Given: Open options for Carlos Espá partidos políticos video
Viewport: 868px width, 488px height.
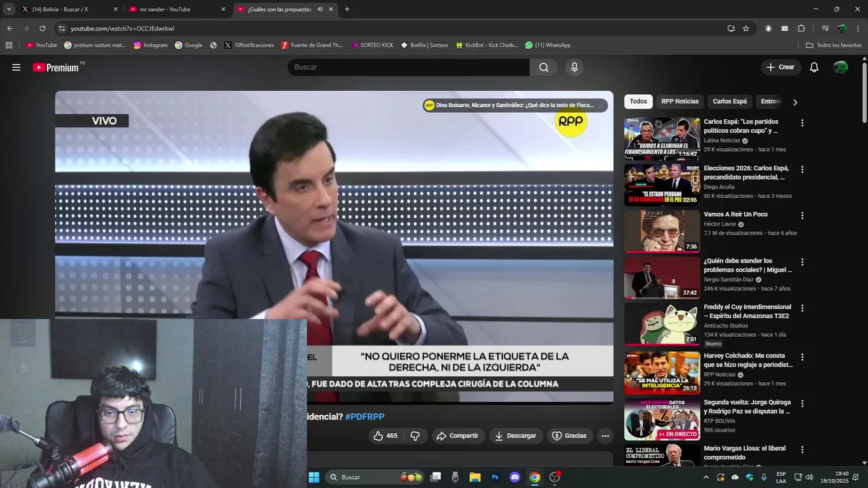Looking at the screenshot, I should pyautogui.click(x=802, y=123).
